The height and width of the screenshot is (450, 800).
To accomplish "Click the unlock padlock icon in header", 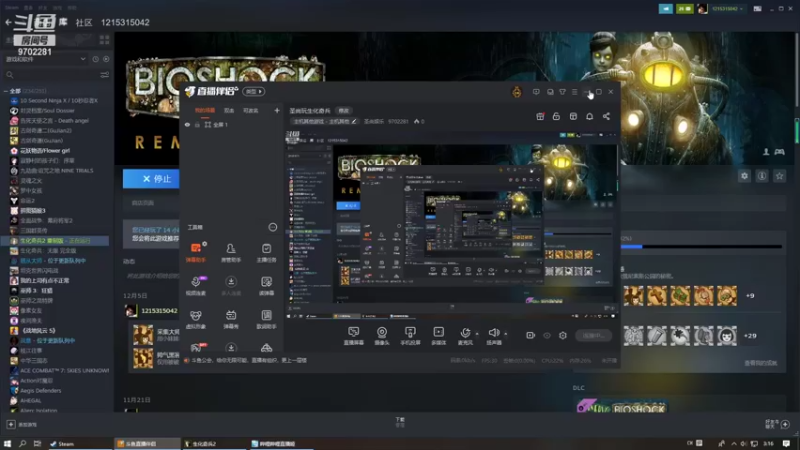I will click(x=556, y=116).
